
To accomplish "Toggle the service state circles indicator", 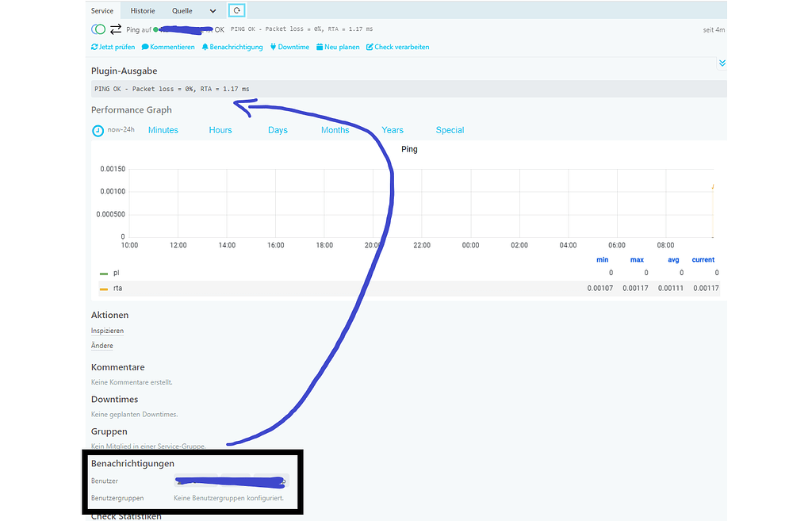I will click(x=97, y=29).
